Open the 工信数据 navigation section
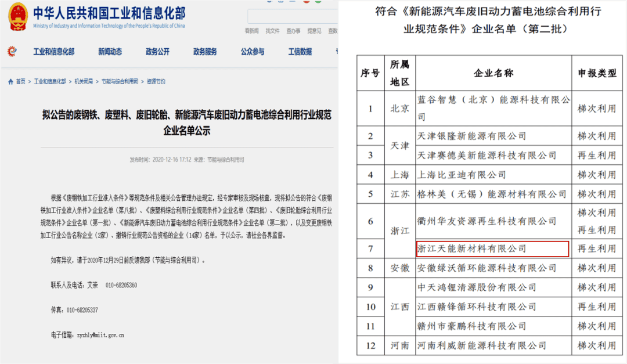 click(301, 51)
